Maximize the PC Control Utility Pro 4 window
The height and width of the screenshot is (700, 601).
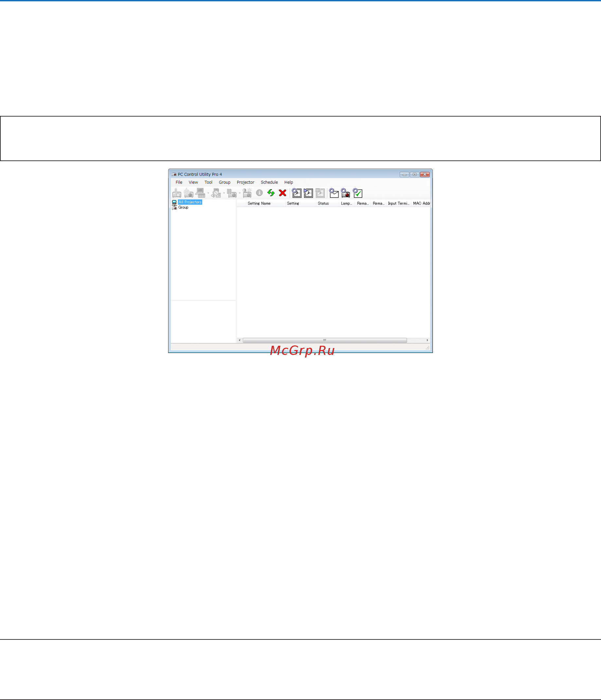tap(415, 174)
